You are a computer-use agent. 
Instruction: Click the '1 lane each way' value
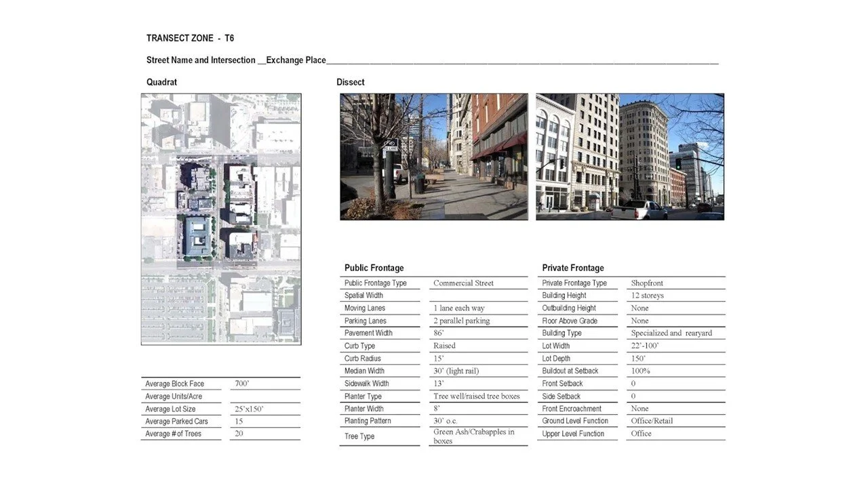pyautogui.click(x=459, y=308)
